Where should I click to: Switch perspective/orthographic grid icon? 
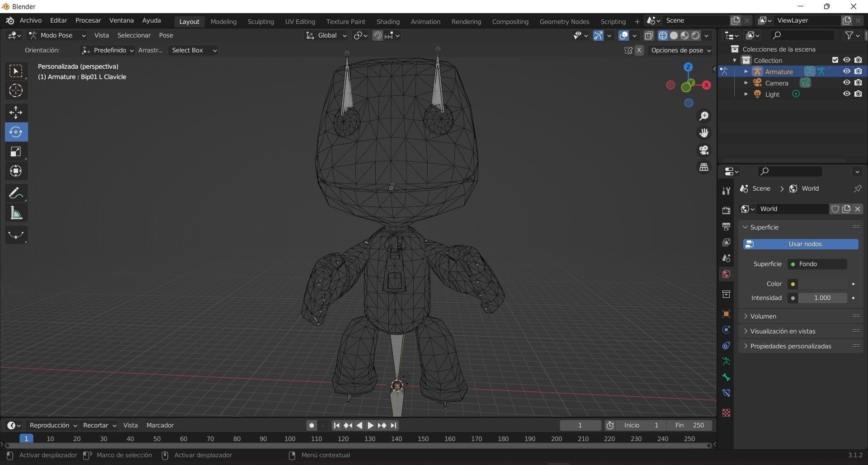click(x=704, y=167)
